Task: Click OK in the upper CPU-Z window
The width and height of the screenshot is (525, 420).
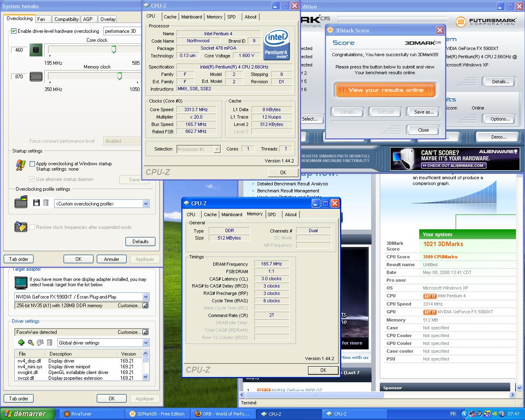Action: click(x=283, y=172)
